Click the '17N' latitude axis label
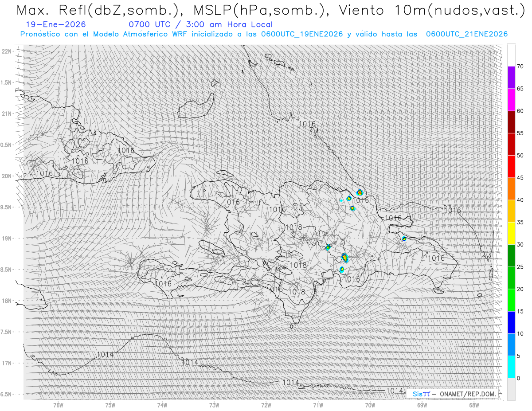Screen dimensions: 532x411 coord(7,363)
